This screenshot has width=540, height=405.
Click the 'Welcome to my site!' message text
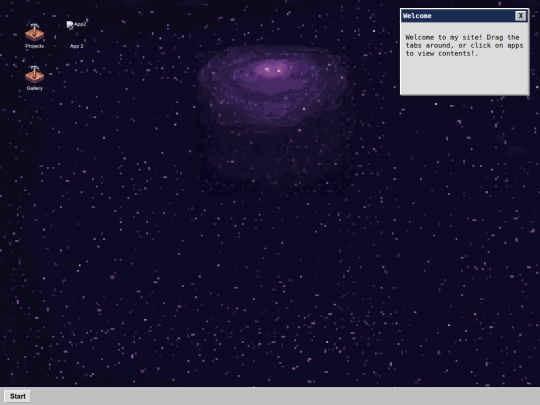point(464,45)
